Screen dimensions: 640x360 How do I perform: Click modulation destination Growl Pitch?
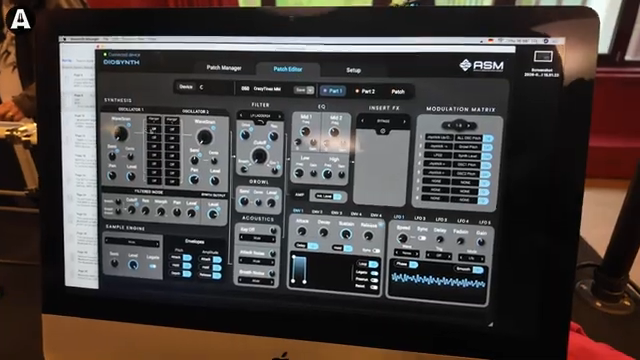click(x=467, y=147)
